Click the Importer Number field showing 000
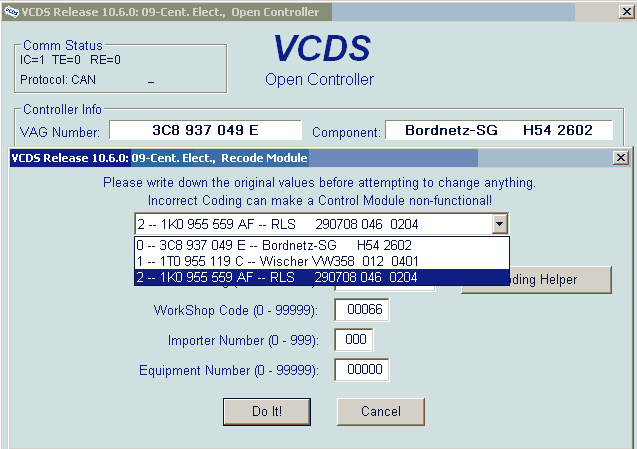The image size is (637, 449). (354, 340)
